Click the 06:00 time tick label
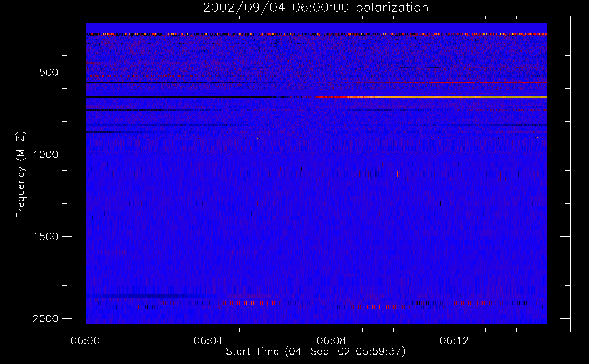 pos(85,341)
